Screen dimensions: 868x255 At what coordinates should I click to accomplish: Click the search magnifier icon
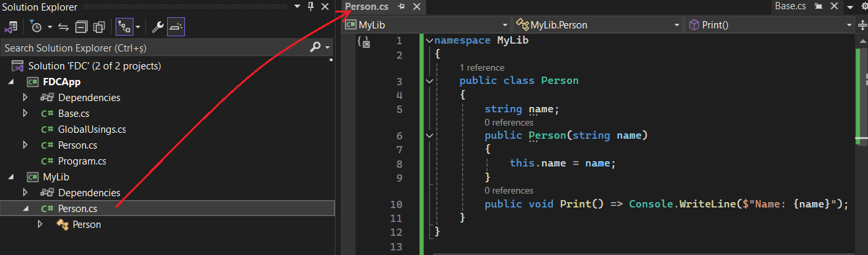[x=316, y=48]
